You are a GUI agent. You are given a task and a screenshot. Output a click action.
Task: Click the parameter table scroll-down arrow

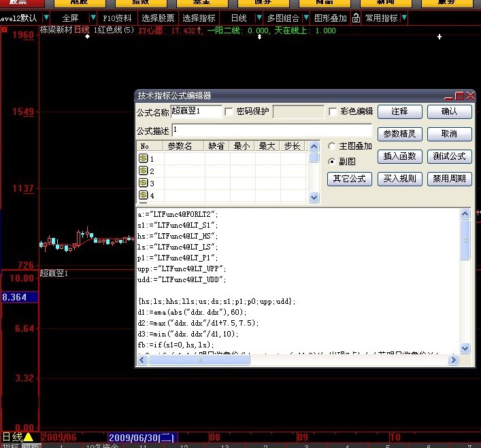click(314, 197)
